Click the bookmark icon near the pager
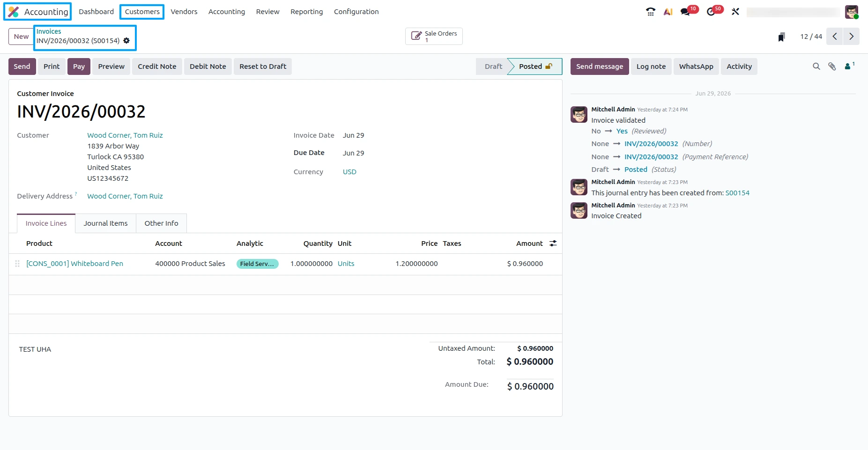Image resolution: width=868 pixels, height=450 pixels. pyautogui.click(x=781, y=37)
